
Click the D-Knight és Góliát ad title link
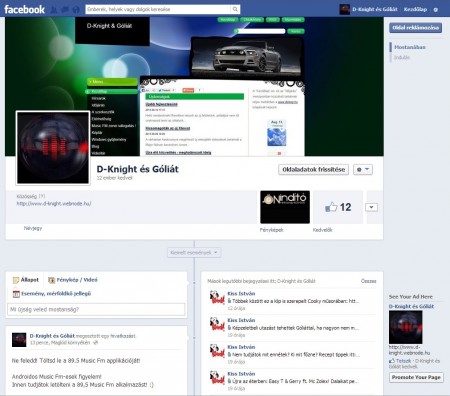click(x=411, y=306)
